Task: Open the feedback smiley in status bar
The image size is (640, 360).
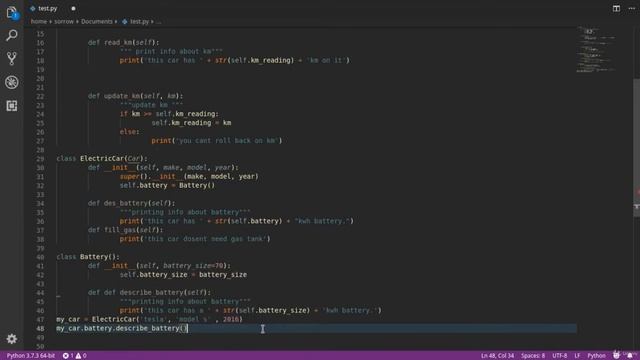Action: pos(616,356)
